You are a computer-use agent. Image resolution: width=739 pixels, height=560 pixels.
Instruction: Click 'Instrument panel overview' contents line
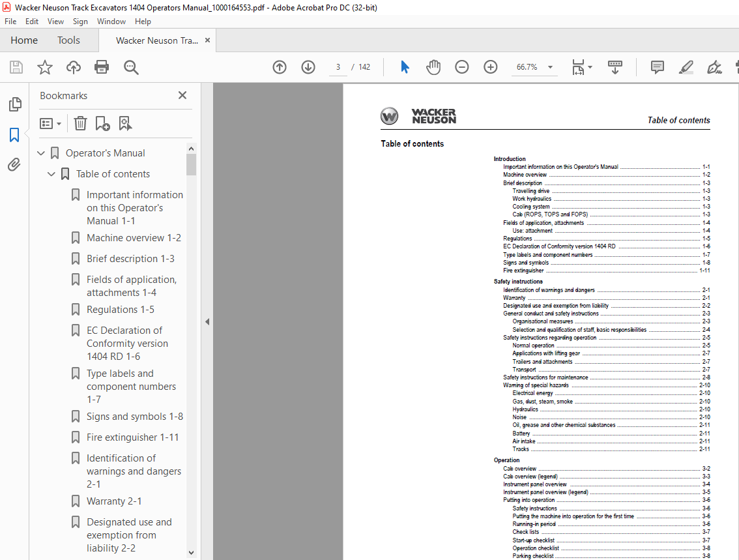(x=535, y=484)
